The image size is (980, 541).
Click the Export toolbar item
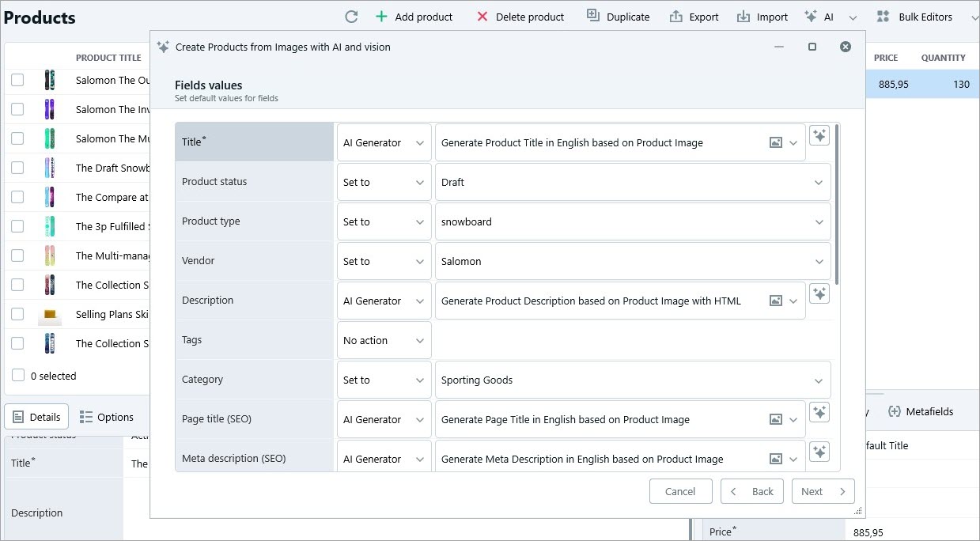pos(694,17)
